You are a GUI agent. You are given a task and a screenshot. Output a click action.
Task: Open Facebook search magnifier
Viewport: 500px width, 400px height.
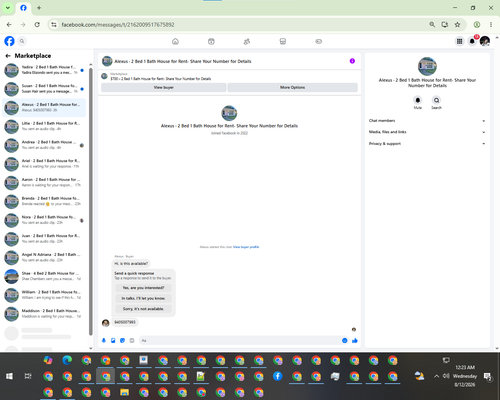22,41
